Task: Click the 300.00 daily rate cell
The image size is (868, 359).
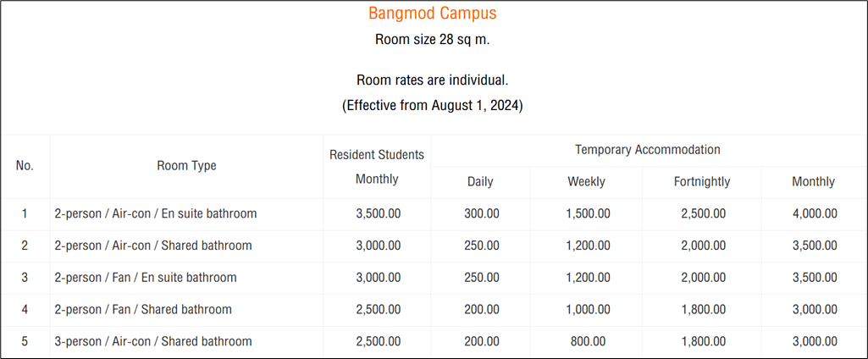Action: [x=481, y=214]
